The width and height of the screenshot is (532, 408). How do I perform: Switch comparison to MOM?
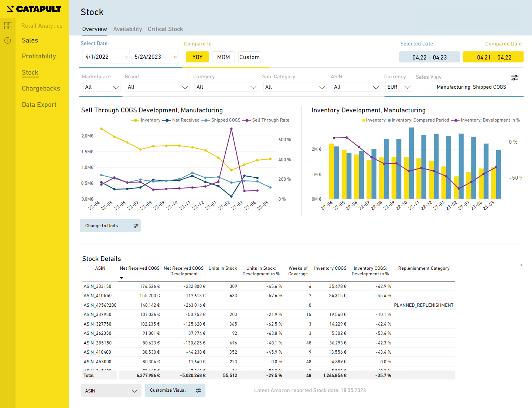pyautogui.click(x=223, y=57)
